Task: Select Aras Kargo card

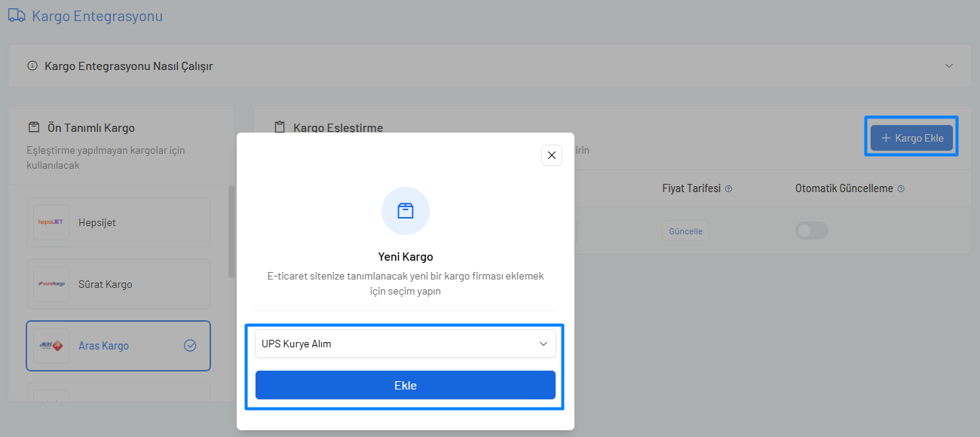Action: point(118,346)
